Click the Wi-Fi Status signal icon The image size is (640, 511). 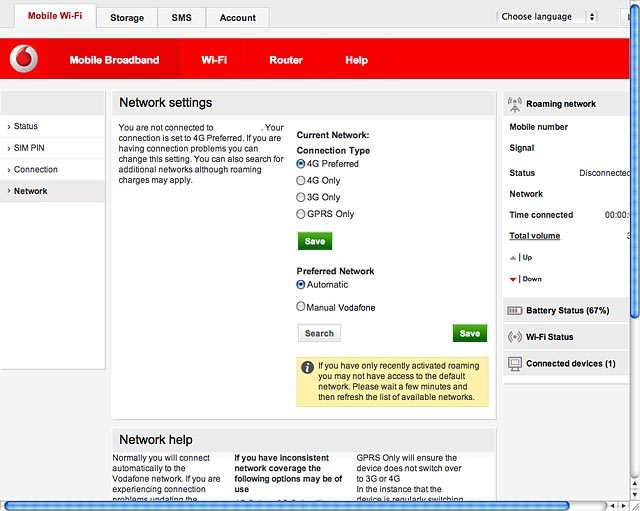pyautogui.click(x=515, y=337)
